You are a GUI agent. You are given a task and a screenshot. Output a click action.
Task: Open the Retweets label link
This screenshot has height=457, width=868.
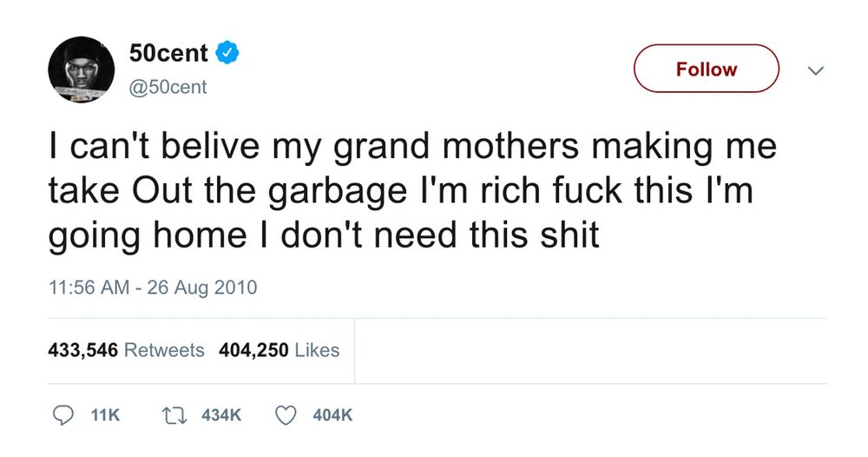click(x=165, y=350)
